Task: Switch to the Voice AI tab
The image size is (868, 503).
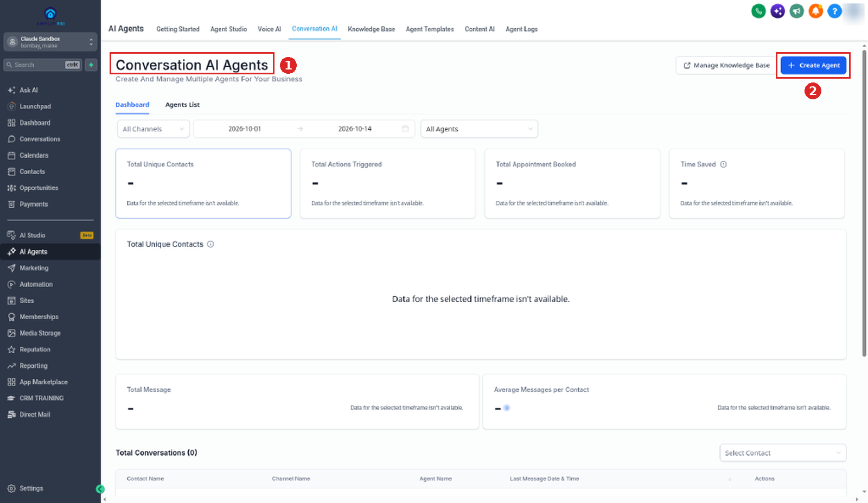Action: click(269, 29)
